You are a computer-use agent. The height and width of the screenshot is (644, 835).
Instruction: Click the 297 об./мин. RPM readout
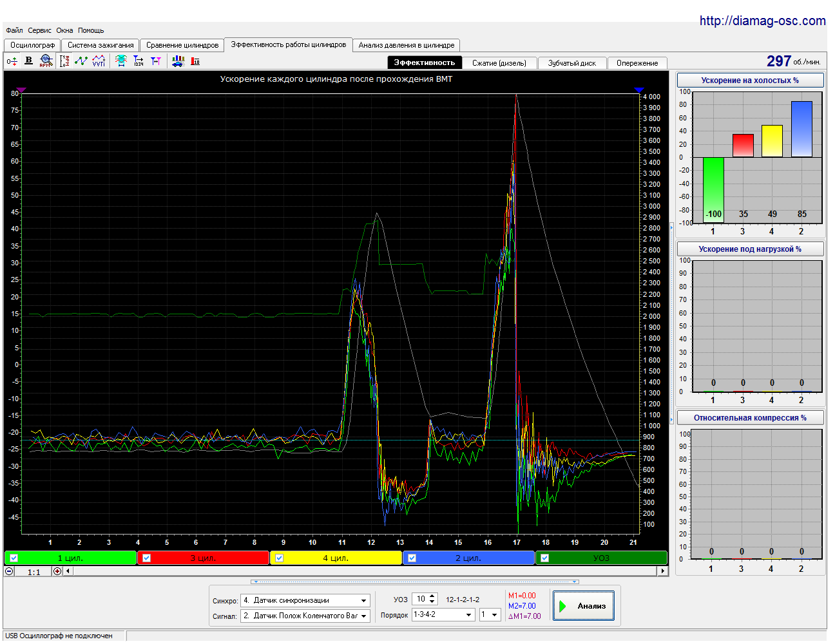[793, 61]
